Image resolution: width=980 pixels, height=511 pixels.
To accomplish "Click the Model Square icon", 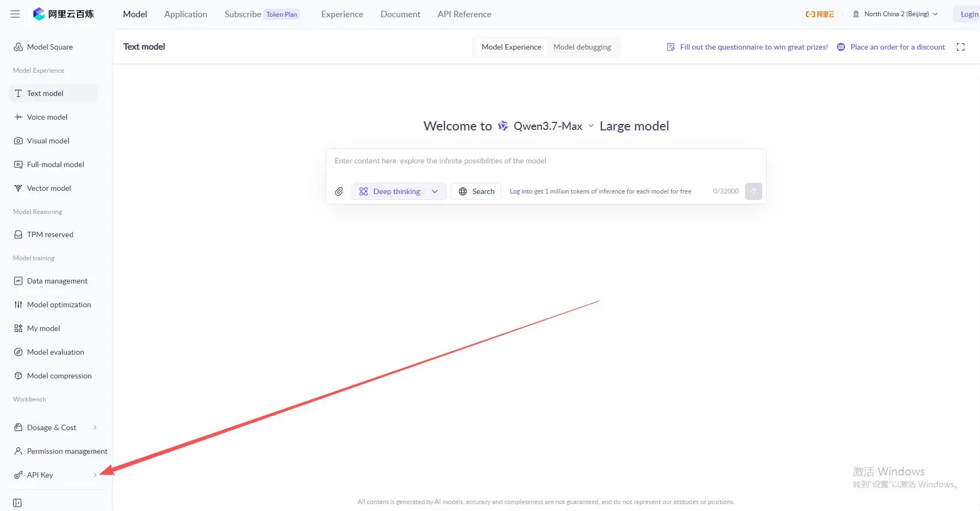I will 18,47.
